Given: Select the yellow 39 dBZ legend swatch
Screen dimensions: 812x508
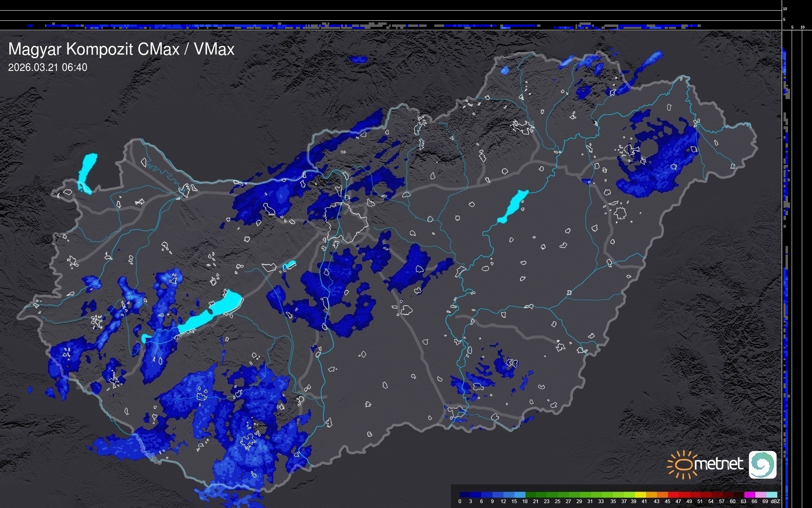Looking at the screenshot, I should 640,495.
